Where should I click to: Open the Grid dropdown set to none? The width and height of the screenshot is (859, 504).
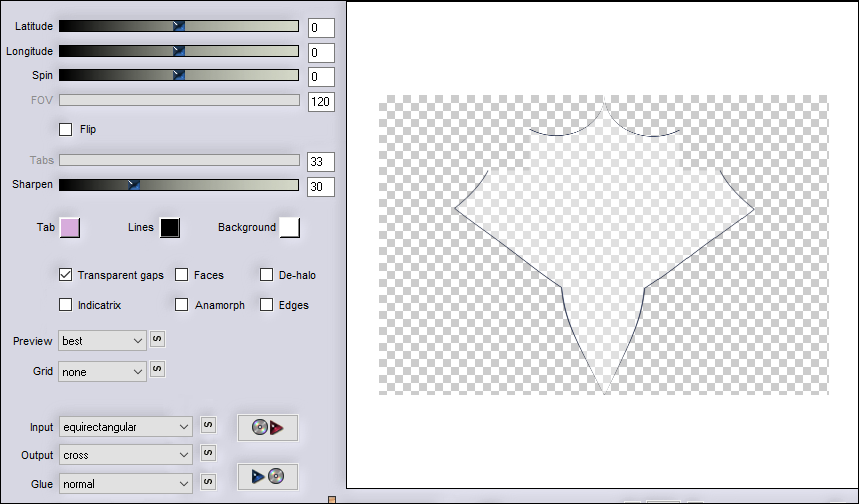[102, 372]
